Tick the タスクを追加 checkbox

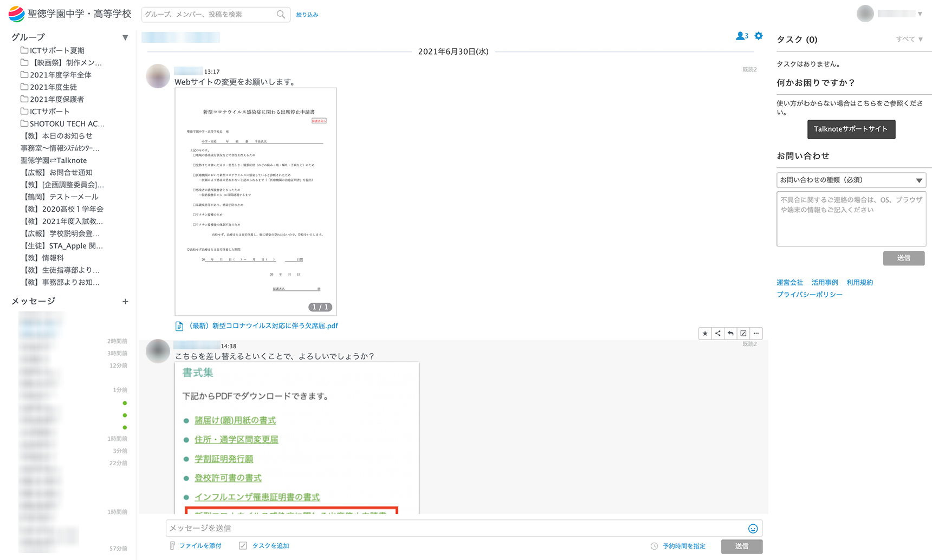(x=243, y=545)
